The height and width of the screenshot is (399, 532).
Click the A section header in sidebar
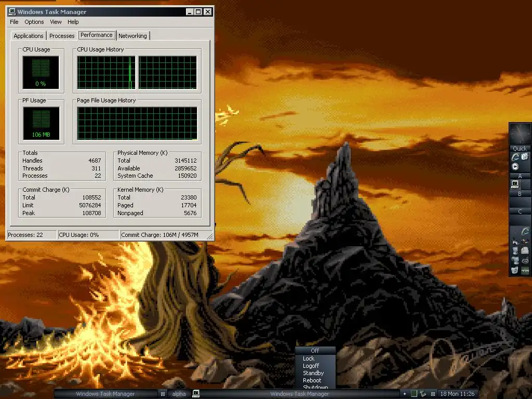[x=520, y=176]
